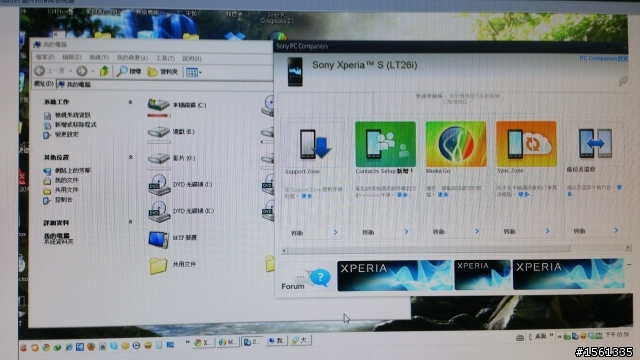Start Backup and Restore with its launch button
The height and width of the screenshot is (360, 640).
click(x=596, y=231)
